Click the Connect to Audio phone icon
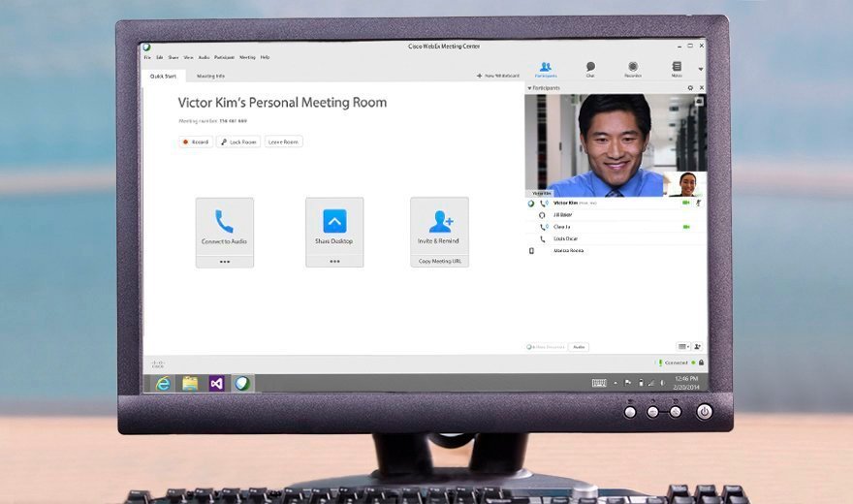The width and height of the screenshot is (853, 504). pos(225,222)
